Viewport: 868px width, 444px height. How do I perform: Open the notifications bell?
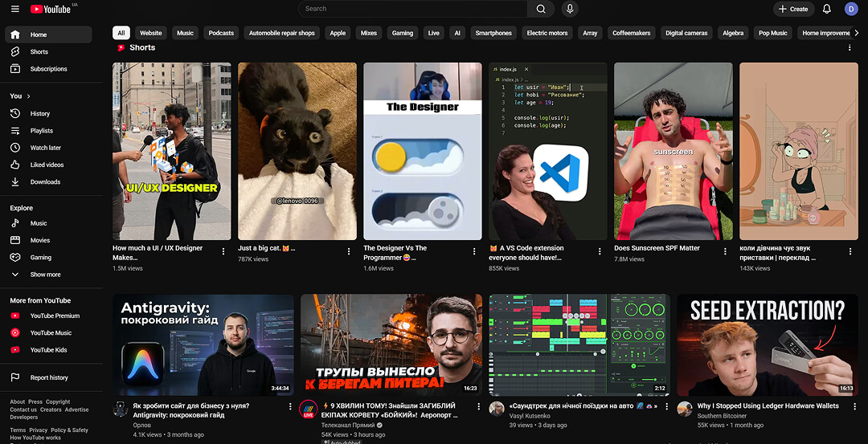coord(826,9)
